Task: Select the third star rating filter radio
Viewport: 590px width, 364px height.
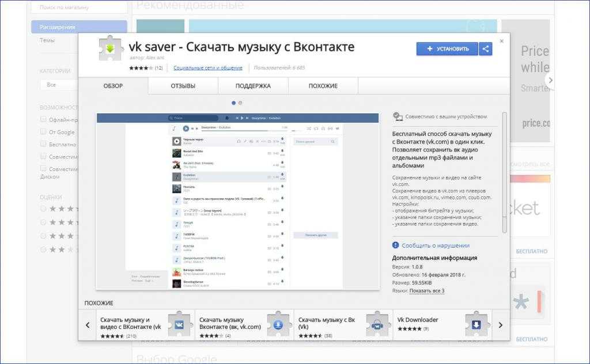Action: [43, 236]
